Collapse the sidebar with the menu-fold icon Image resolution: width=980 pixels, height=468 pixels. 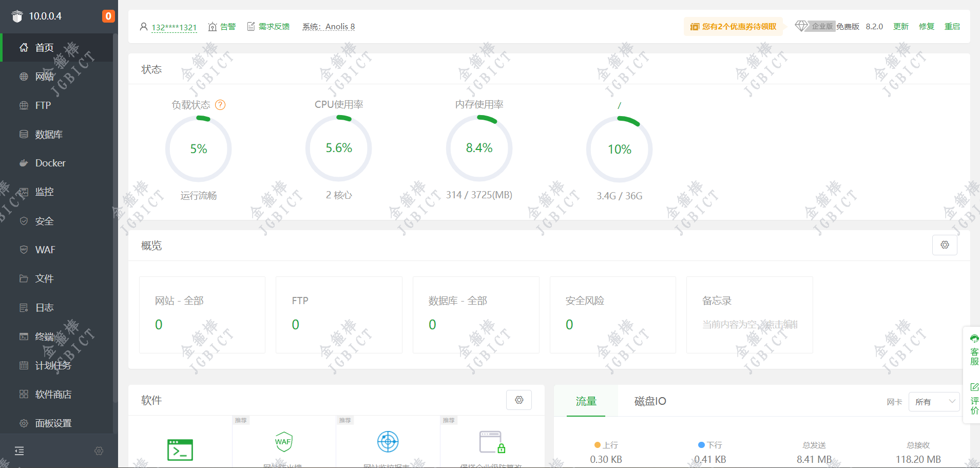tap(20, 451)
